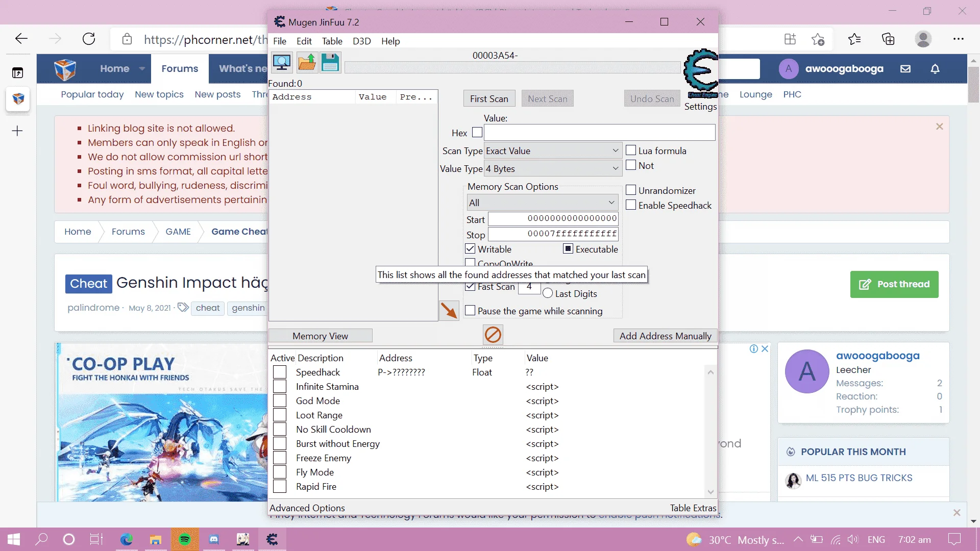Show hidden system tray icons chevron

pos(798,539)
